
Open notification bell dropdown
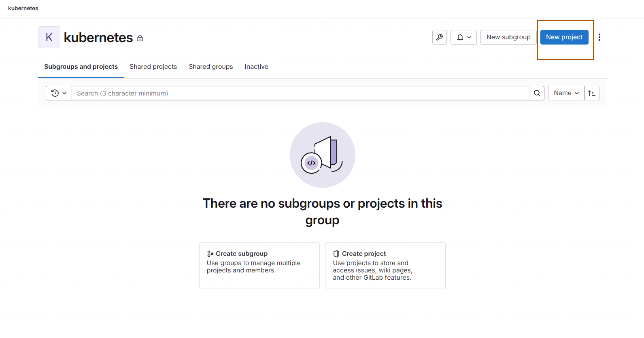463,37
